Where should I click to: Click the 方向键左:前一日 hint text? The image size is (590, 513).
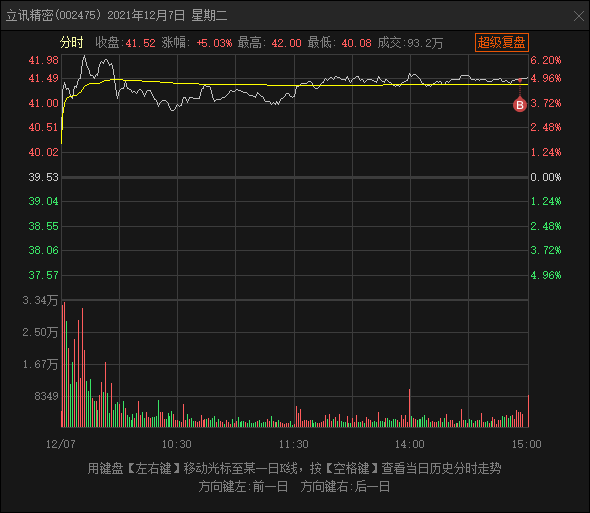243,487
